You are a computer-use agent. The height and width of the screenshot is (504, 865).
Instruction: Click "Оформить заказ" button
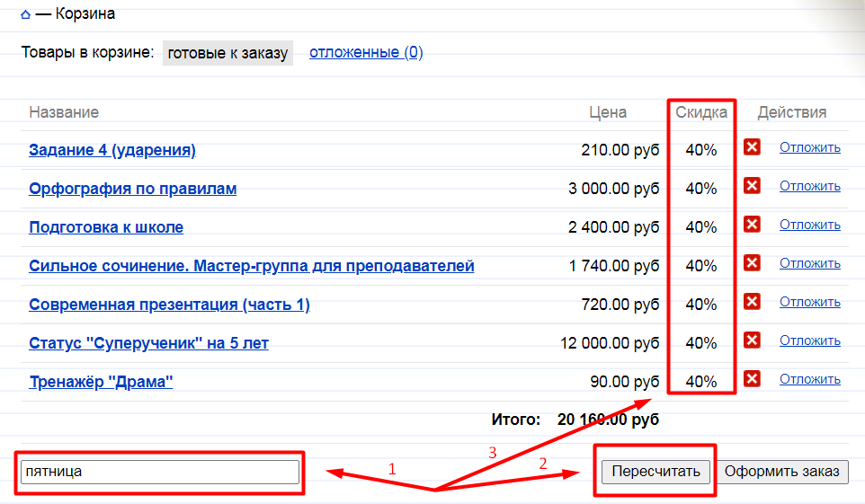pyautogui.click(x=781, y=472)
